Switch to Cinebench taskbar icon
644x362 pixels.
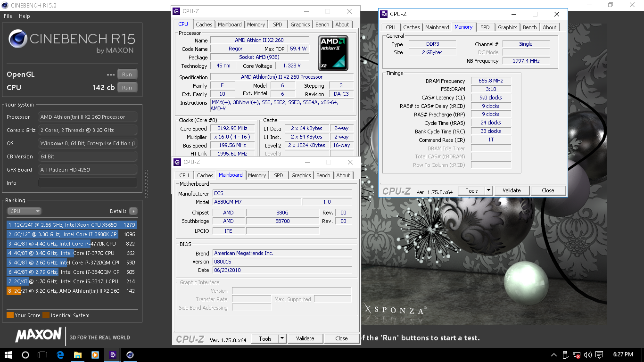tap(130, 355)
